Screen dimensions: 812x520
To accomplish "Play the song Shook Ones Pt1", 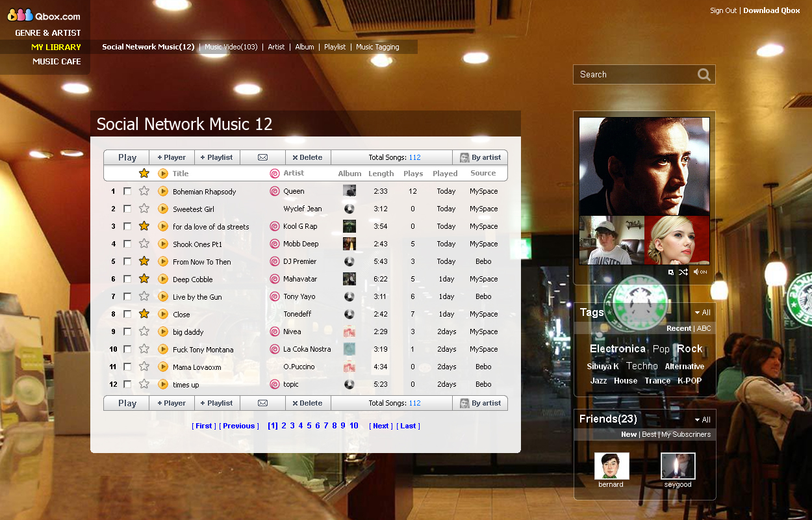I will pyautogui.click(x=163, y=244).
